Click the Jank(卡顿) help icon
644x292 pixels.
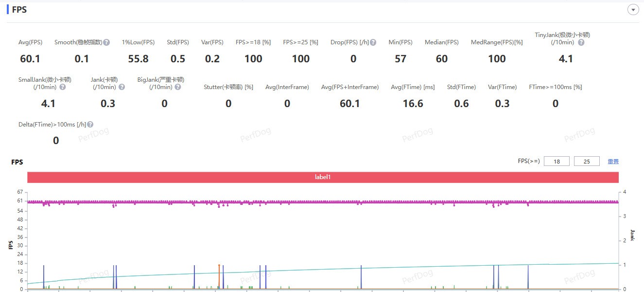(x=122, y=87)
